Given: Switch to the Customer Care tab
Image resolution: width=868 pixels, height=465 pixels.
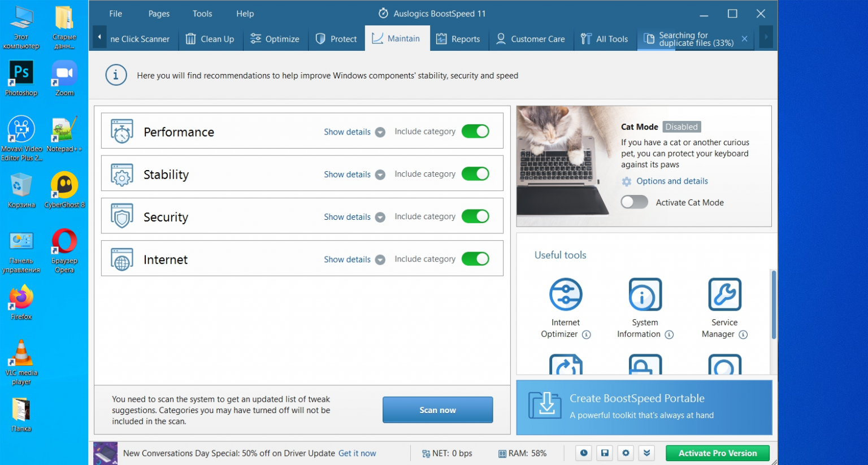Looking at the screenshot, I should pos(531,38).
